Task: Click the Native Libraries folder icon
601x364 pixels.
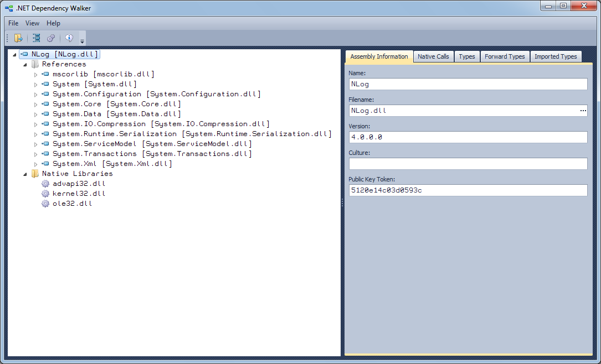Action: pyautogui.click(x=35, y=173)
